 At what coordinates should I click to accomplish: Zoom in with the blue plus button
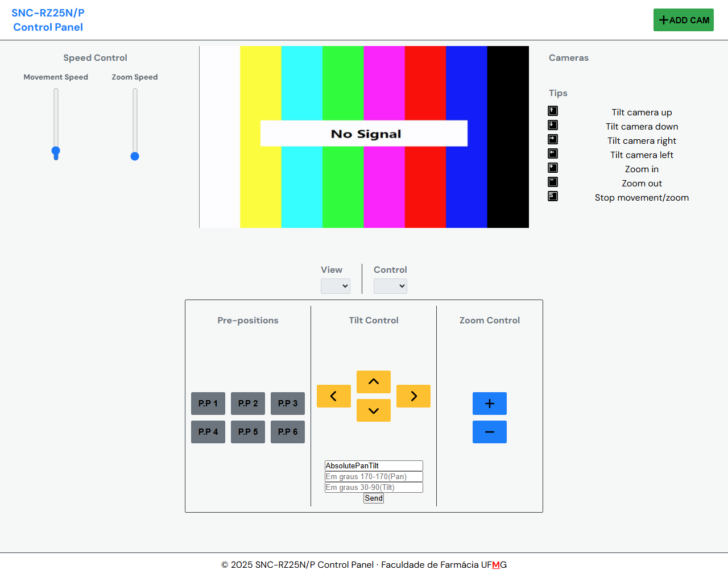[x=489, y=404]
